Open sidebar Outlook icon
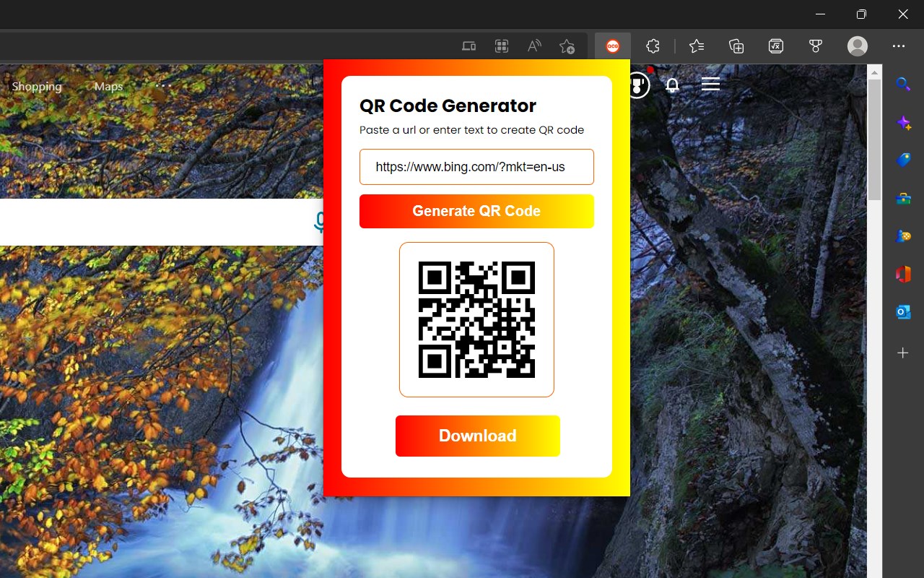Viewport: 924px width, 578px height. tap(903, 311)
